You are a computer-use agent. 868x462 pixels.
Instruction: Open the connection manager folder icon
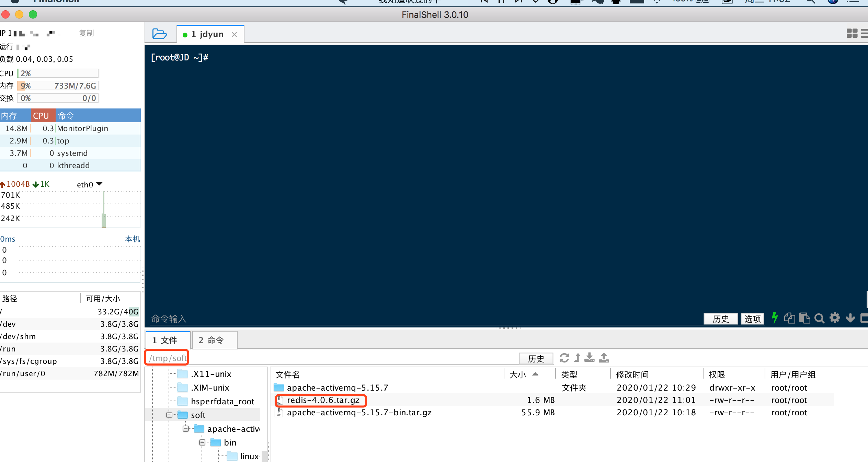coord(159,34)
